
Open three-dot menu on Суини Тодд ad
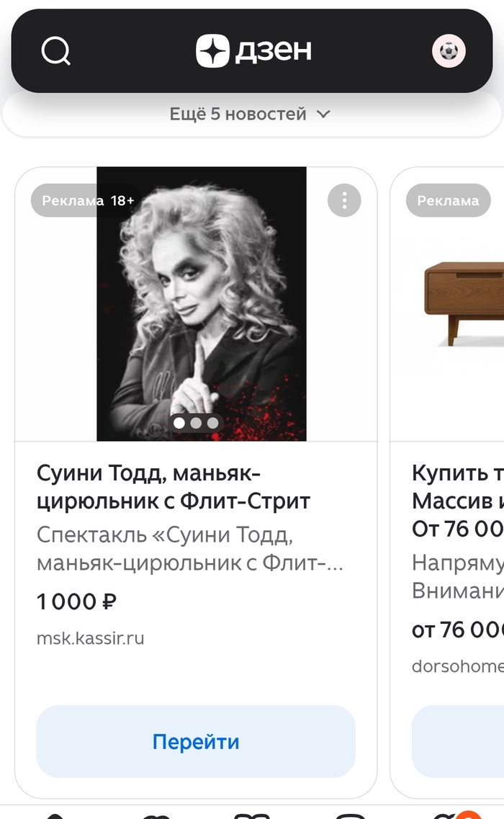344,200
